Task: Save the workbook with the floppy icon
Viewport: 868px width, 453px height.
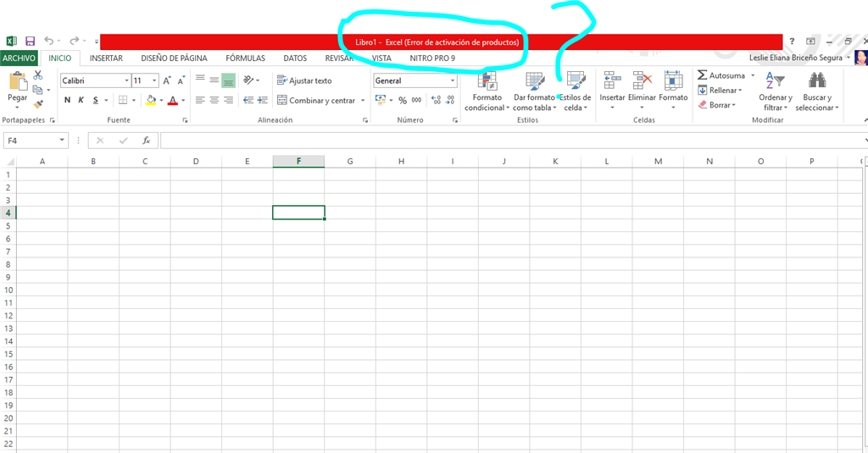Action: (x=30, y=41)
